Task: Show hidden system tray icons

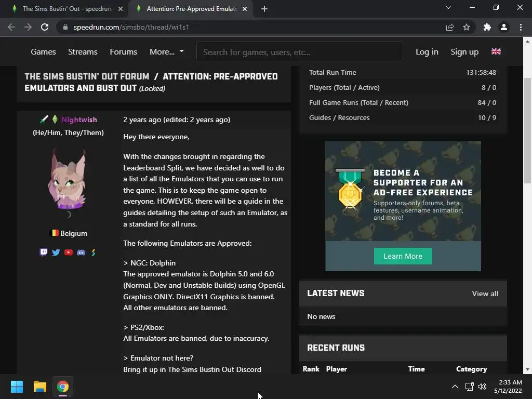Action: [455, 387]
